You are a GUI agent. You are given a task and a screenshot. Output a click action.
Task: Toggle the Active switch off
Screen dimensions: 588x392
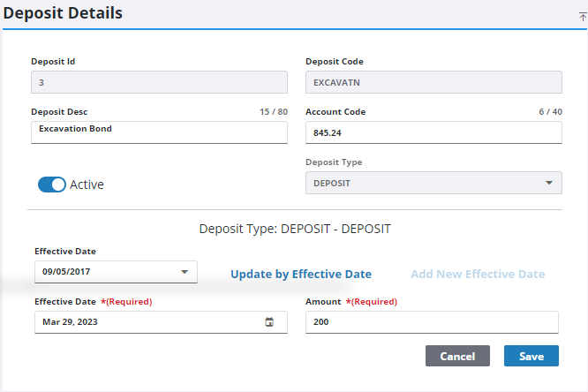pyautogui.click(x=52, y=185)
